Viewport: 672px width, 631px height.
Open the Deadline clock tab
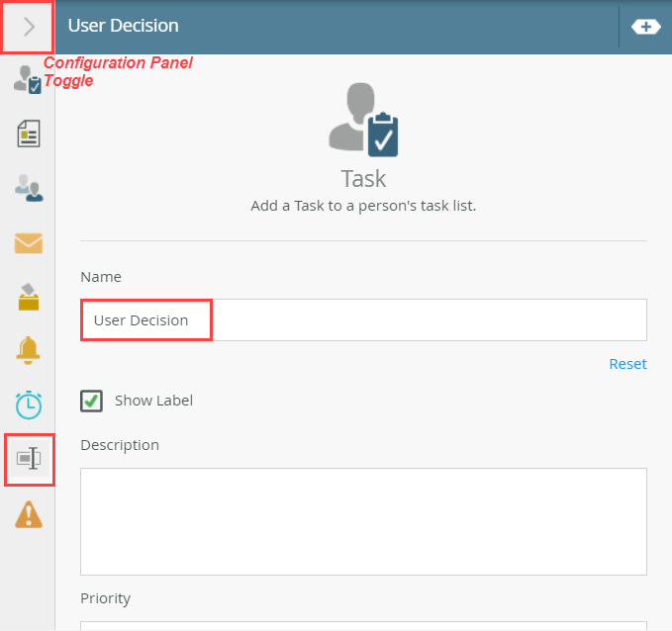pos(29,405)
